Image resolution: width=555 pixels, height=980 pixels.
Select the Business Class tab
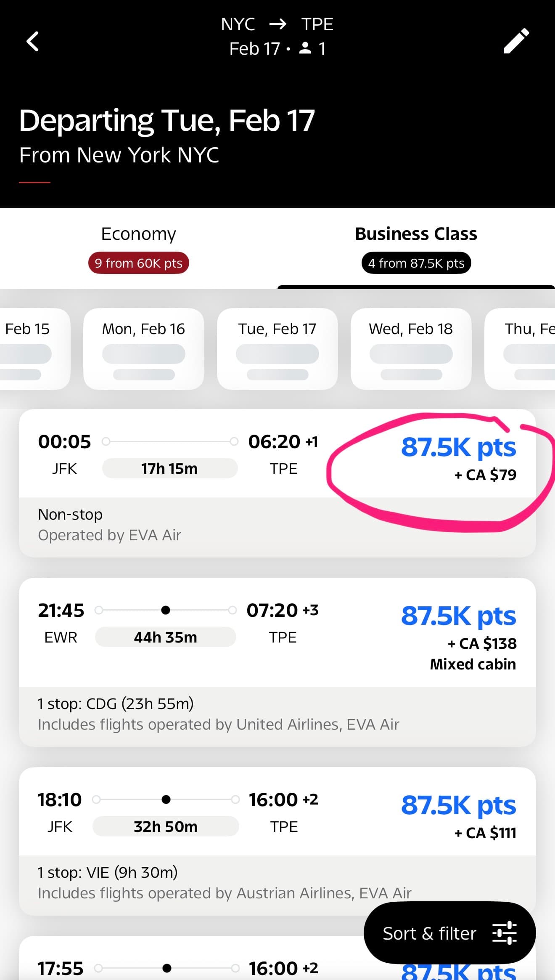click(416, 234)
